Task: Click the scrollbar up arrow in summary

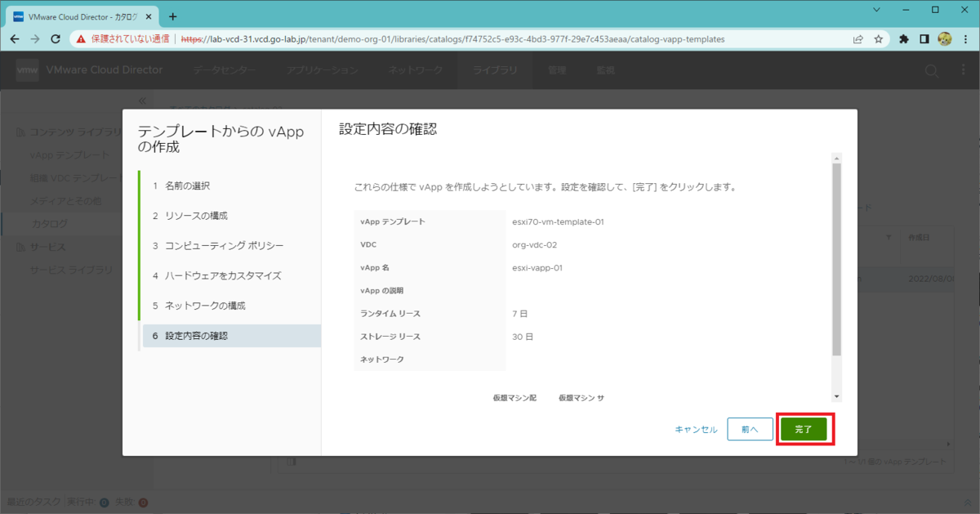Action: (836, 158)
